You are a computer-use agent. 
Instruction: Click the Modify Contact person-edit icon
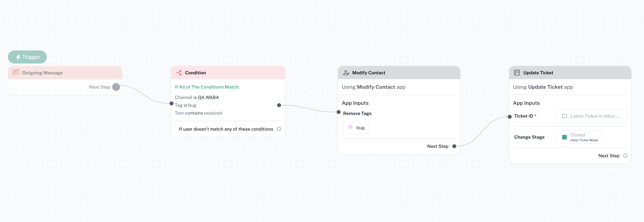pyautogui.click(x=346, y=73)
